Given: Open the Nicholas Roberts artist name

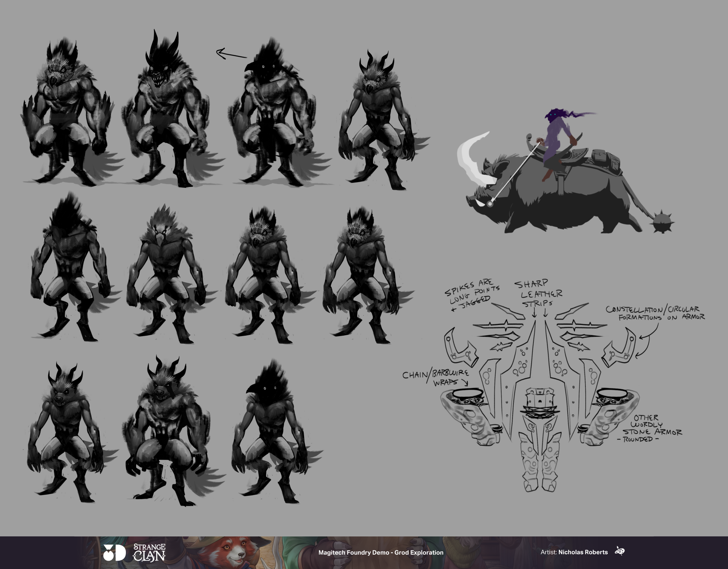Looking at the screenshot, I should point(583,552).
